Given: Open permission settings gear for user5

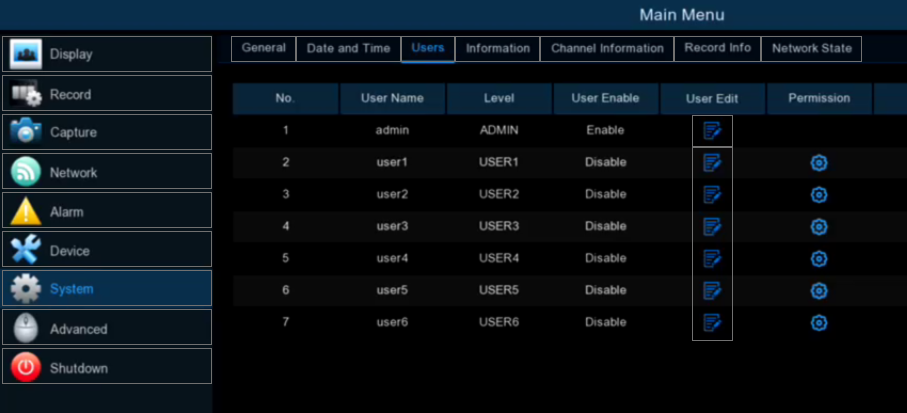Looking at the screenshot, I should [819, 291].
